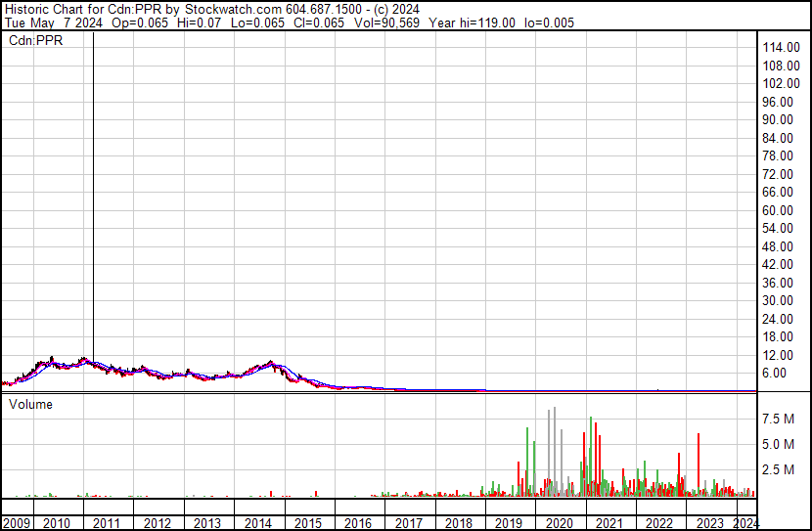Image resolution: width=812 pixels, height=531 pixels.
Task: Click the 'Op=0.065' opening price value
Action: [140, 22]
